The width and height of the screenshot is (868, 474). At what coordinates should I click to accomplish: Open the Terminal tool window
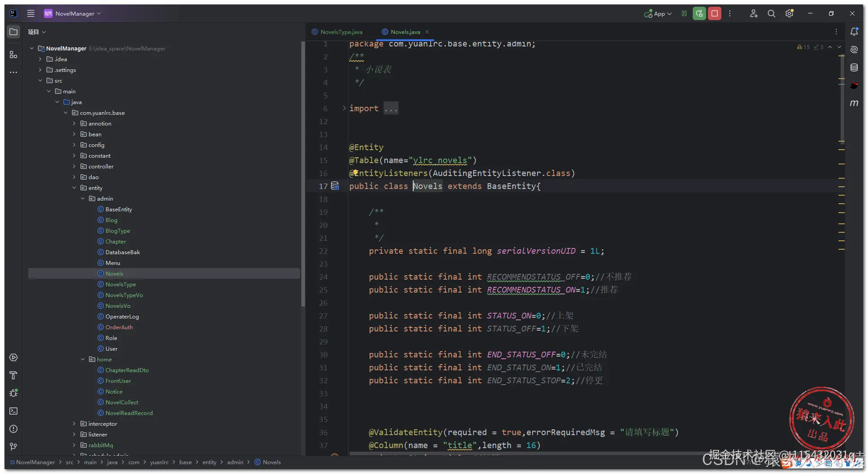click(13, 411)
